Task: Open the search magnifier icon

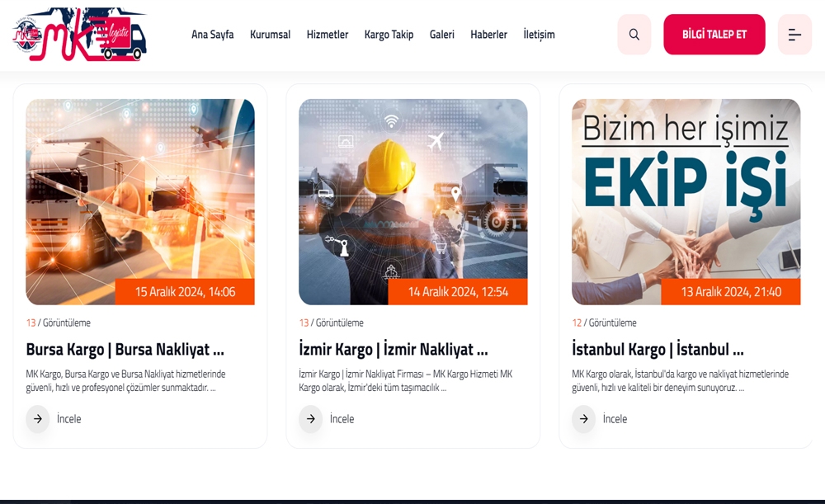Action: pyautogui.click(x=634, y=35)
